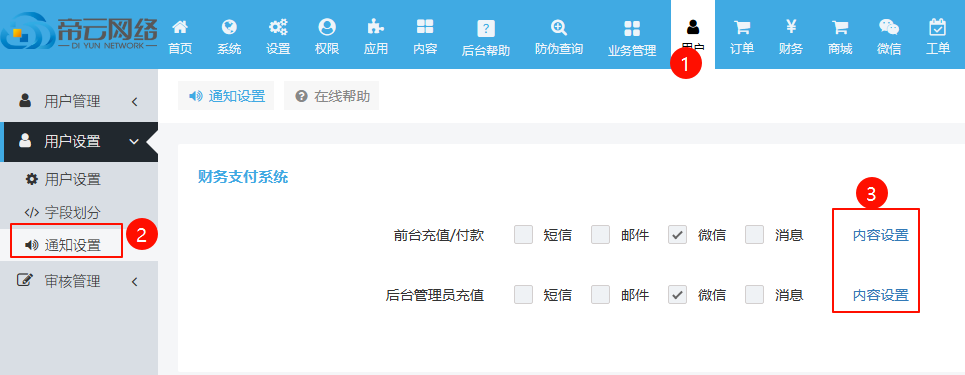The image size is (965, 375).
Task: Open 审核管理 sidebar section
Action: pyautogui.click(x=79, y=281)
